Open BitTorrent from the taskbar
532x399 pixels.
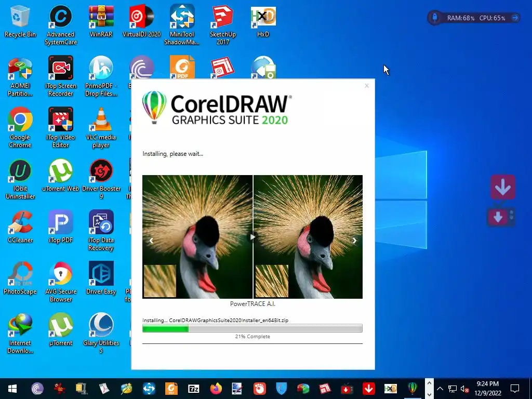click(x=37, y=389)
